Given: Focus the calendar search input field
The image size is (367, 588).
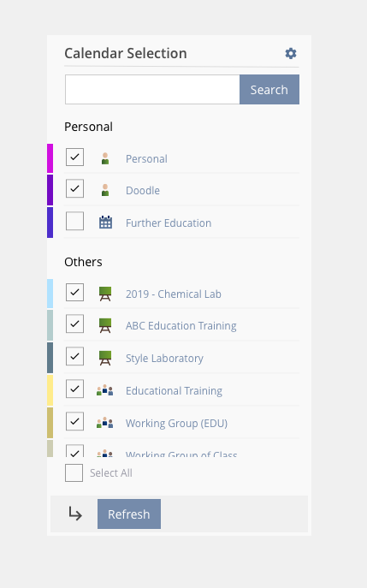Looking at the screenshot, I should pyautogui.click(x=152, y=90).
